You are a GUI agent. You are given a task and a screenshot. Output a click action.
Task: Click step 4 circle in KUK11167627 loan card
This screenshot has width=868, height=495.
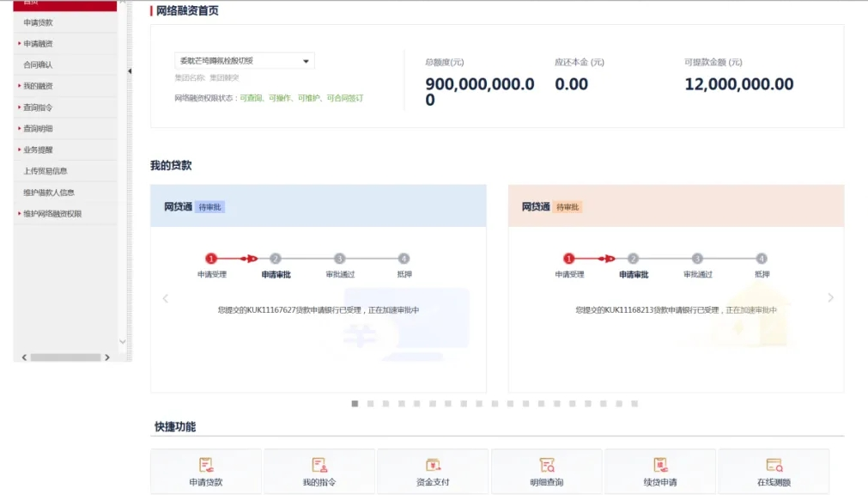click(404, 259)
